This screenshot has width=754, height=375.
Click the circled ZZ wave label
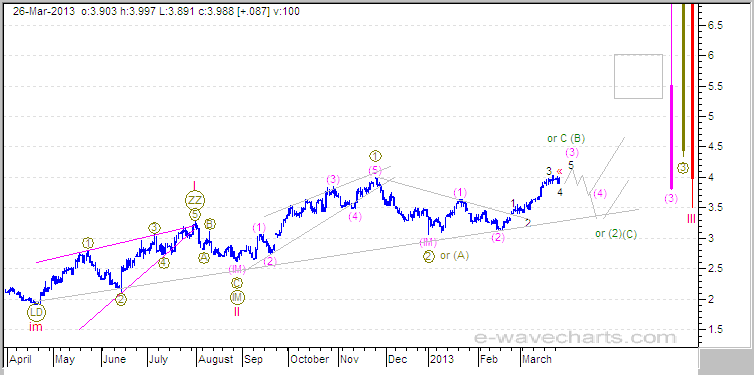point(194,199)
